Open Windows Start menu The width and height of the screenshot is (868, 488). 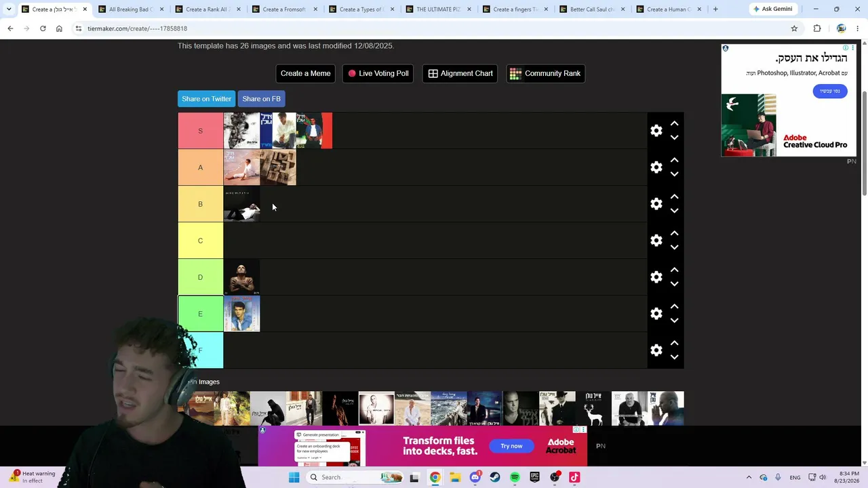(294, 477)
